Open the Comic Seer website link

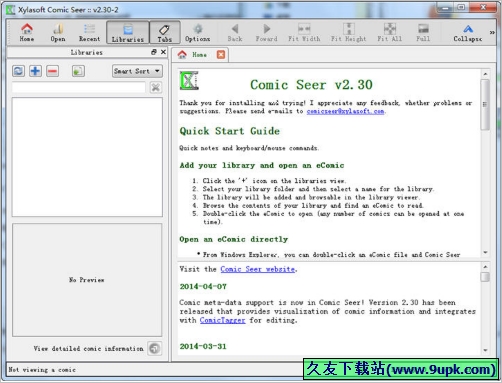(x=258, y=269)
